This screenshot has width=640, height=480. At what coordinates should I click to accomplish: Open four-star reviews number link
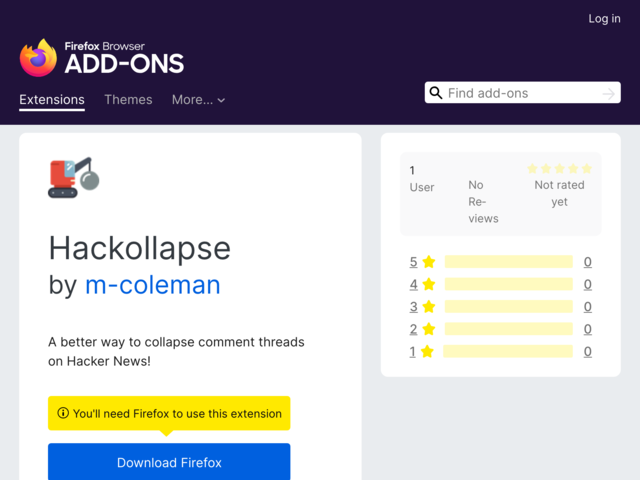413,284
